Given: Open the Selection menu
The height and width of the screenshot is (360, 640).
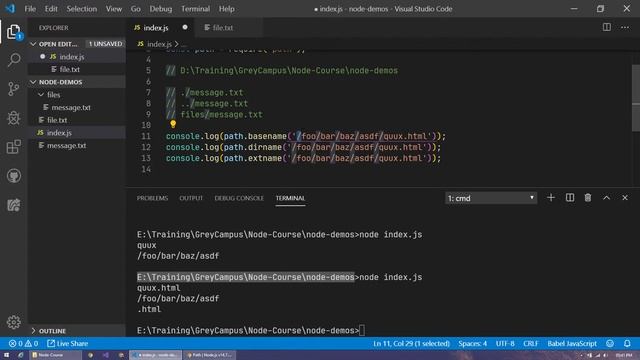Looking at the screenshot, I should [x=82, y=9].
